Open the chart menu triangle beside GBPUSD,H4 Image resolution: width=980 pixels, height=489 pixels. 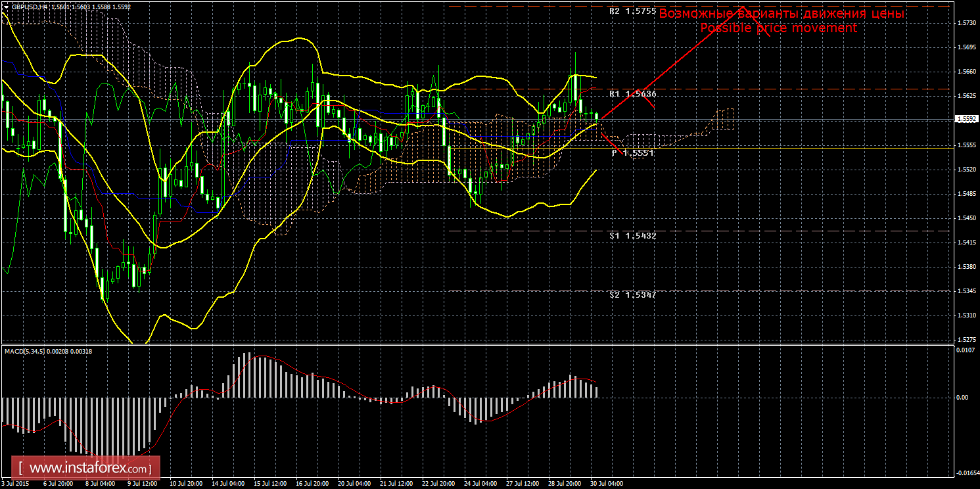pos(6,6)
